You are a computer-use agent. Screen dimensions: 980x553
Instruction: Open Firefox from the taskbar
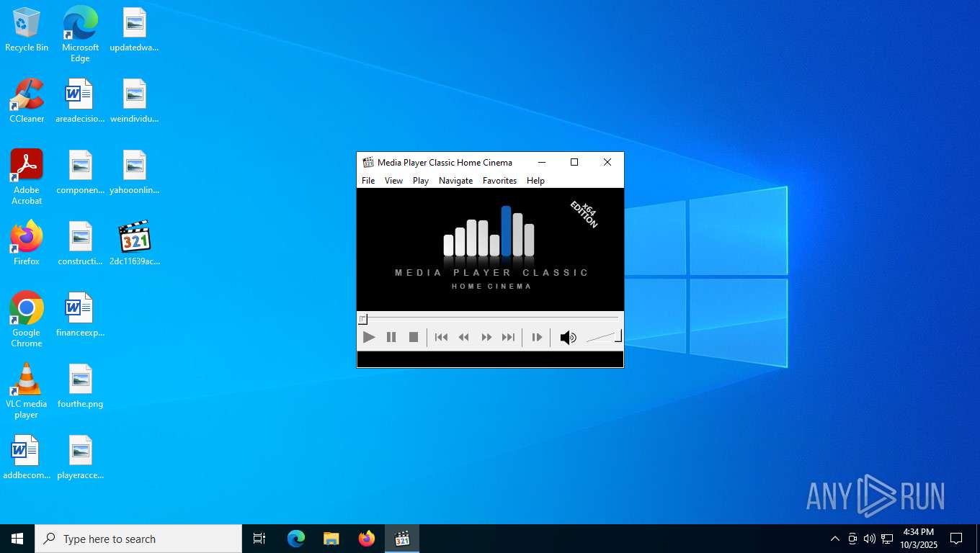367,539
